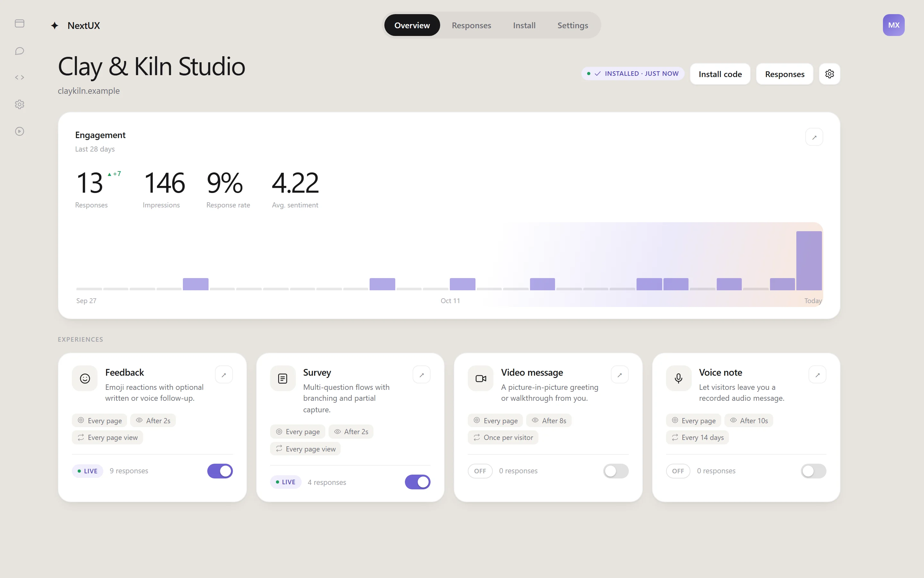Viewport: 924px width, 578px height.
Task: Click the After 8s chip
Action: 549,421
